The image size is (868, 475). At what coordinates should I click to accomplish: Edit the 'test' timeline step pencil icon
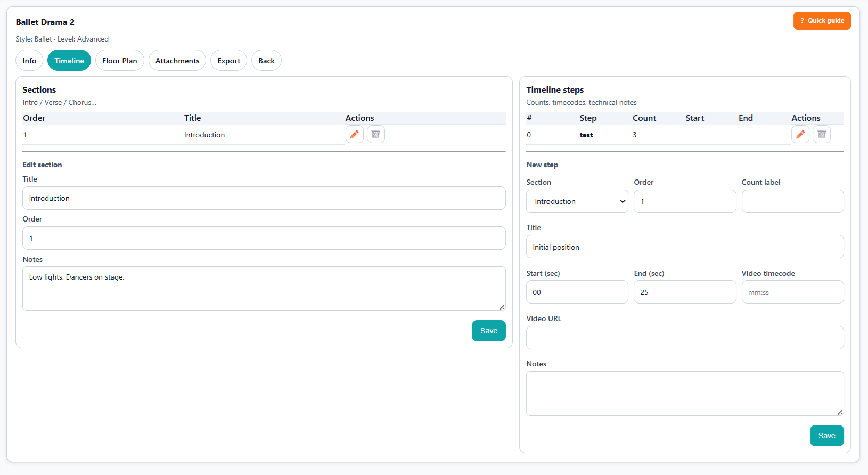point(800,135)
